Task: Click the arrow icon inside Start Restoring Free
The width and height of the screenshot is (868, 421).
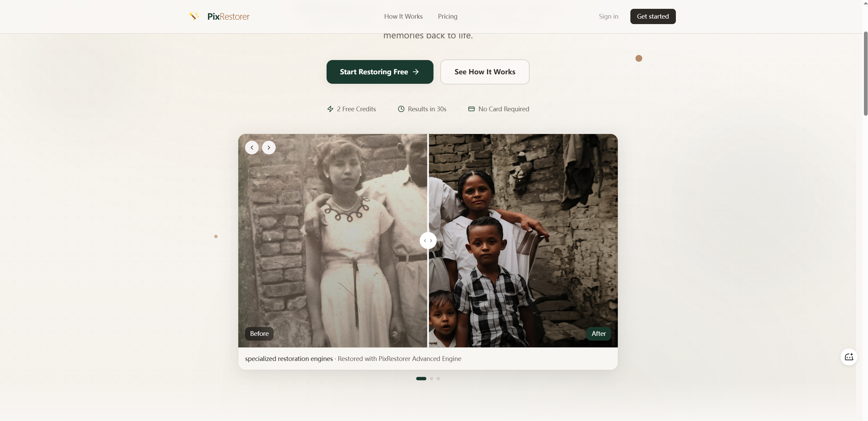Action: coord(415,72)
